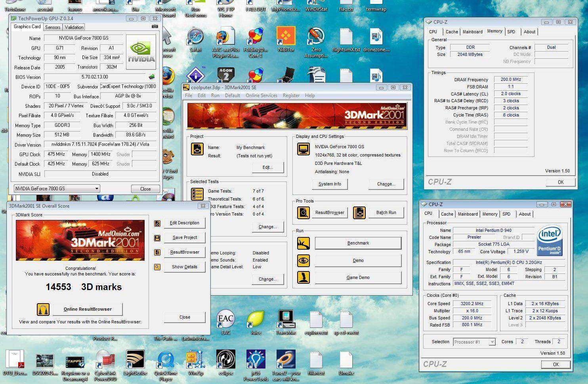
Task: Click the GPU Clock 475 MHz field
Action: point(57,155)
